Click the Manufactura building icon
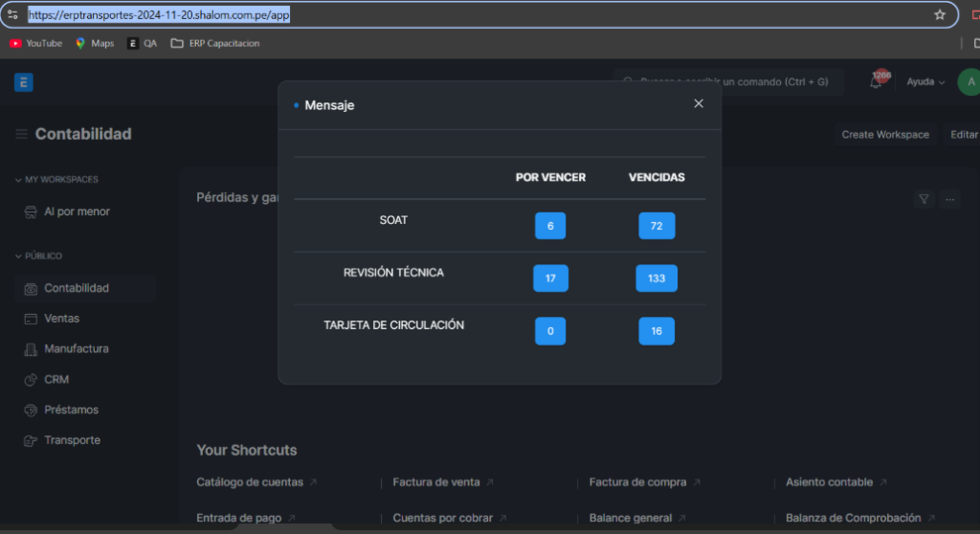The width and height of the screenshot is (980, 534). (30, 349)
